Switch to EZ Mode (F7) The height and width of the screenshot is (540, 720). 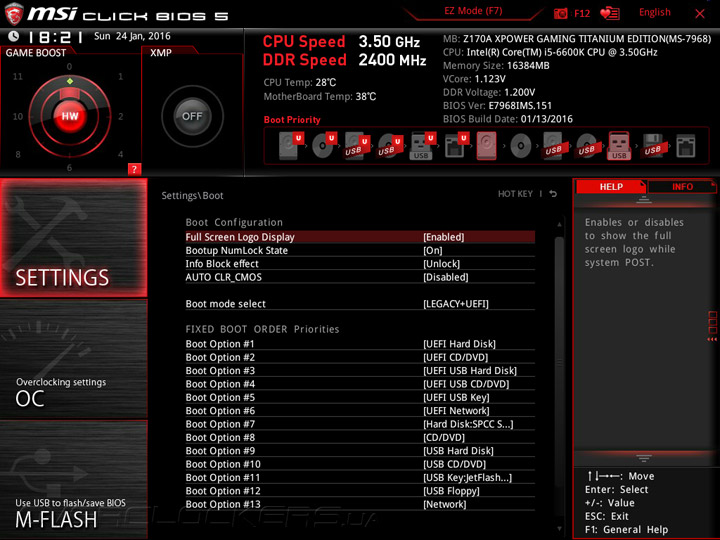(x=473, y=11)
